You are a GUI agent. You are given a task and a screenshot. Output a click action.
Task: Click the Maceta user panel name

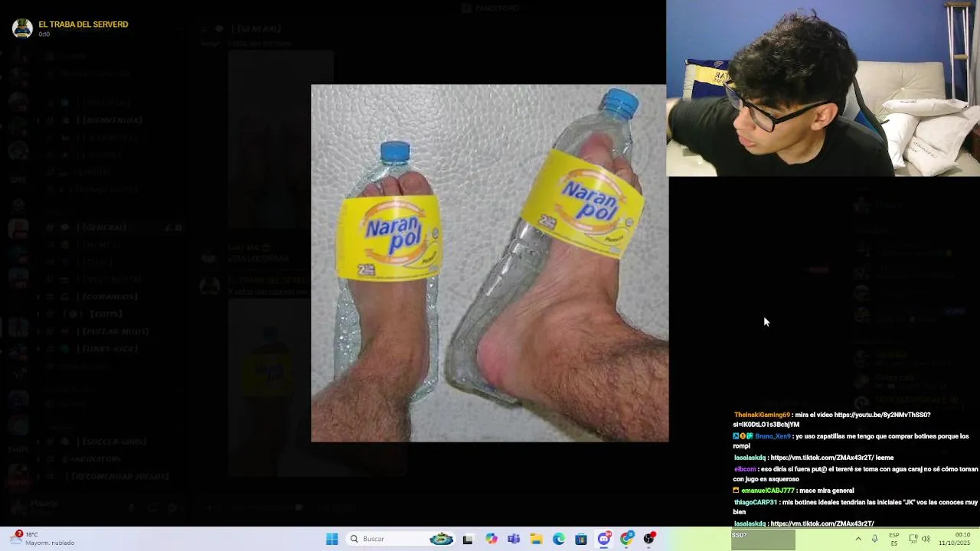[x=44, y=504]
